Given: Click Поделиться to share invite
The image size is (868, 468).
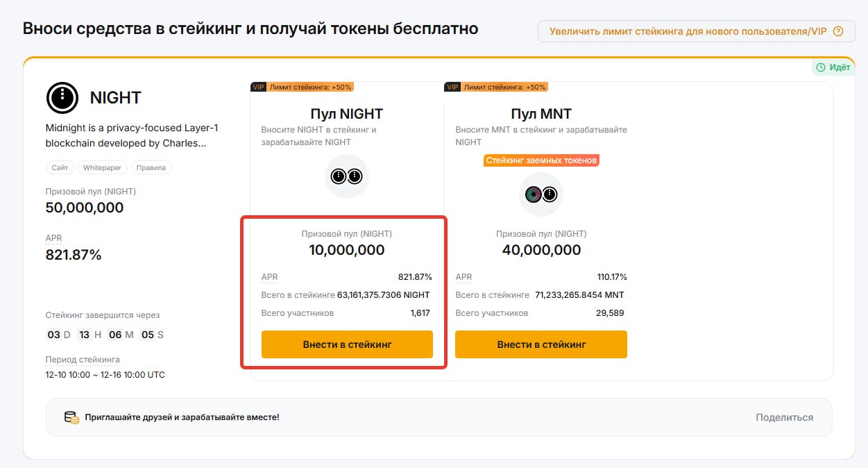Looking at the screenshot, I should 784,417.
